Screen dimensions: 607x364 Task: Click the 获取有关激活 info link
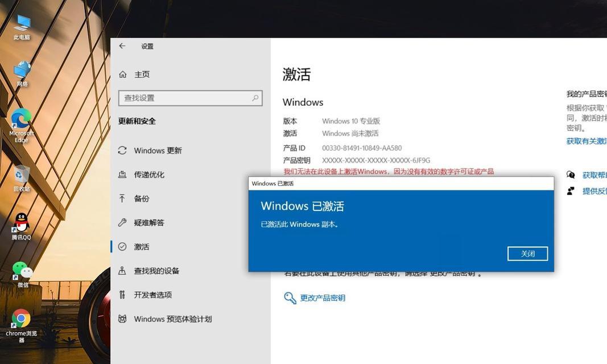click(587, 141)
